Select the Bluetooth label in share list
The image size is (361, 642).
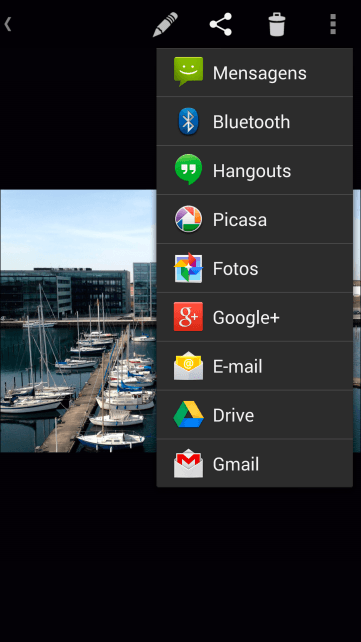point(251,122)
